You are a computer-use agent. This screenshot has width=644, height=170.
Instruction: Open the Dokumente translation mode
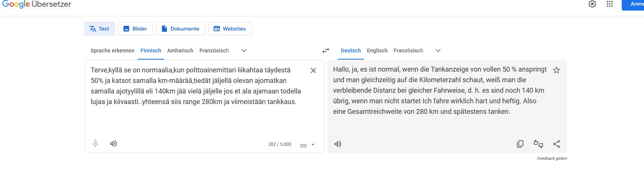pyautogui.click(x=181, y=29)
